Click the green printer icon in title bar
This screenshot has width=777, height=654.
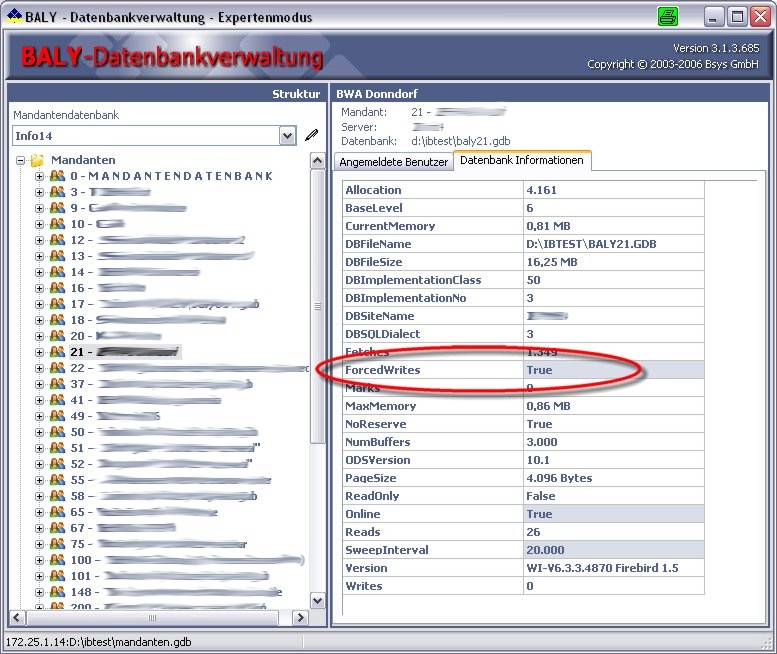click(x=667, y=16)
